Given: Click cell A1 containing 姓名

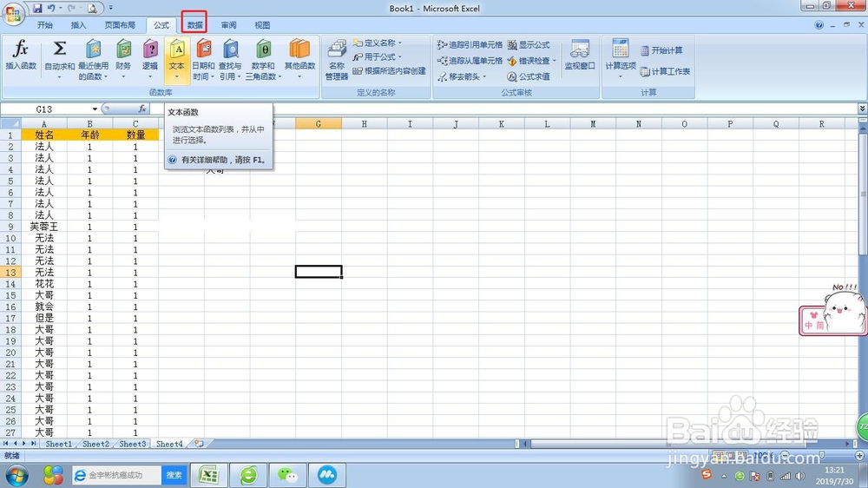Looking at the screenshot, I should pos(44,135).
